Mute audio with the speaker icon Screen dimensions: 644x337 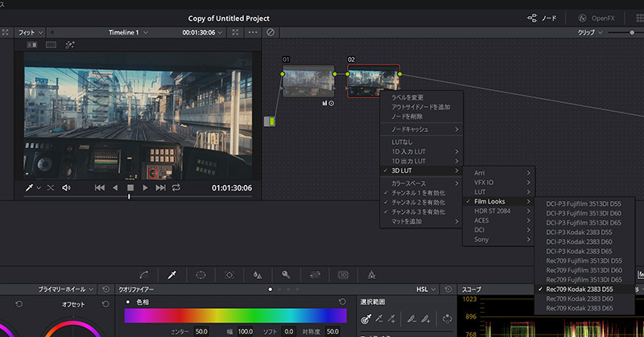point(66,187)
